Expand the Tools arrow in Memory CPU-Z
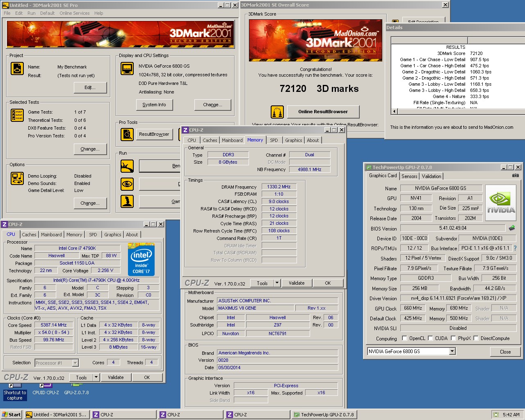Viewport: 525px width, 420px height. pyautogui.click(x=277, y=283)
